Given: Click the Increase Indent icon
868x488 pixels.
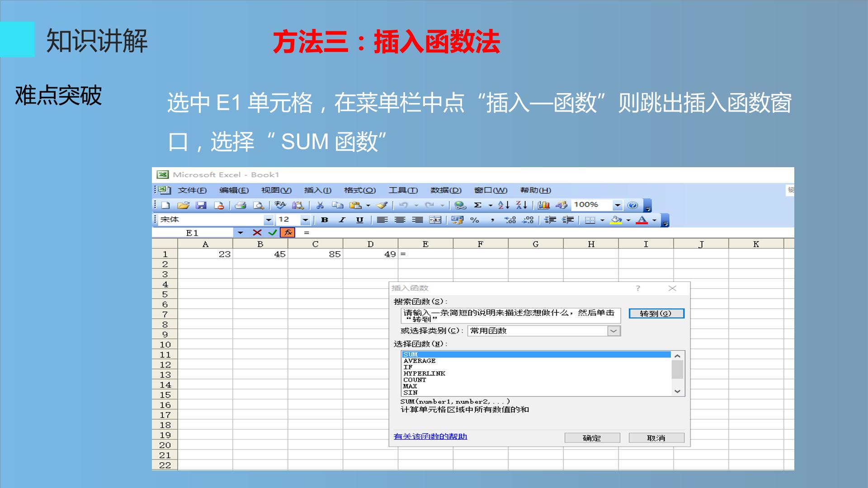Looking at the screenshot, I should 568,220.
